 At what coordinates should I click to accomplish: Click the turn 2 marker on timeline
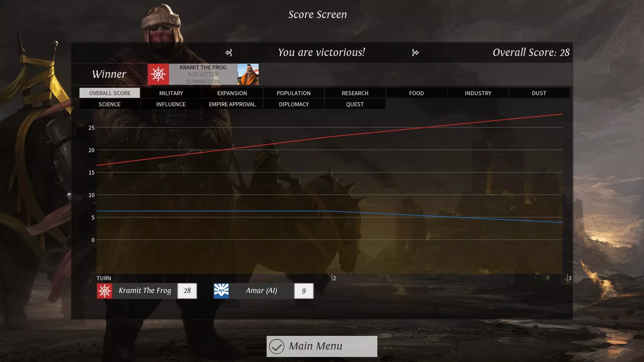333,278
